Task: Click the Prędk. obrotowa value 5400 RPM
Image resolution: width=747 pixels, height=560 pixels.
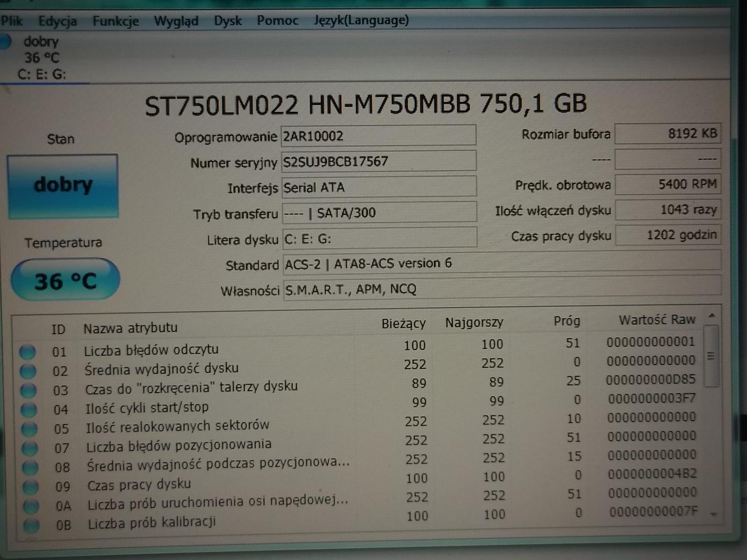Action: click(668, 184)
